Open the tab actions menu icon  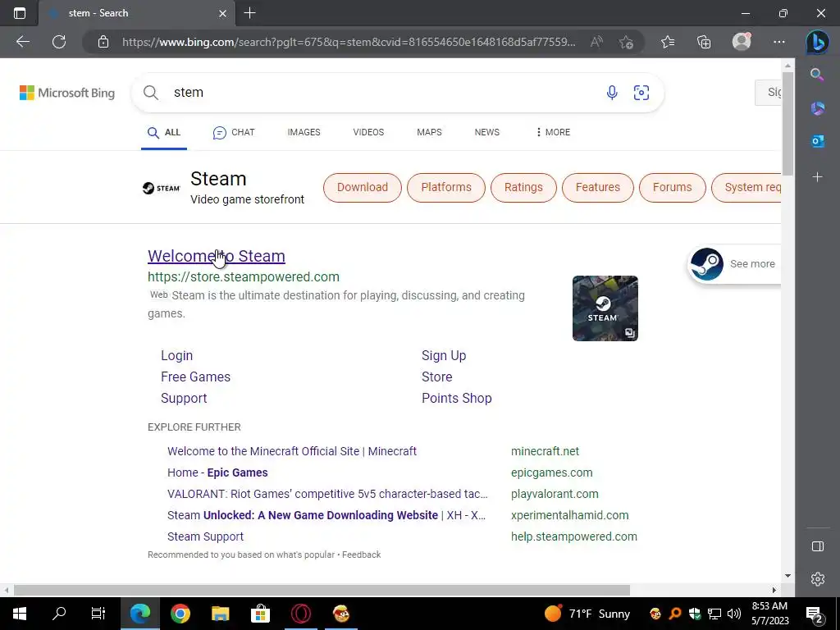point(20,13)
